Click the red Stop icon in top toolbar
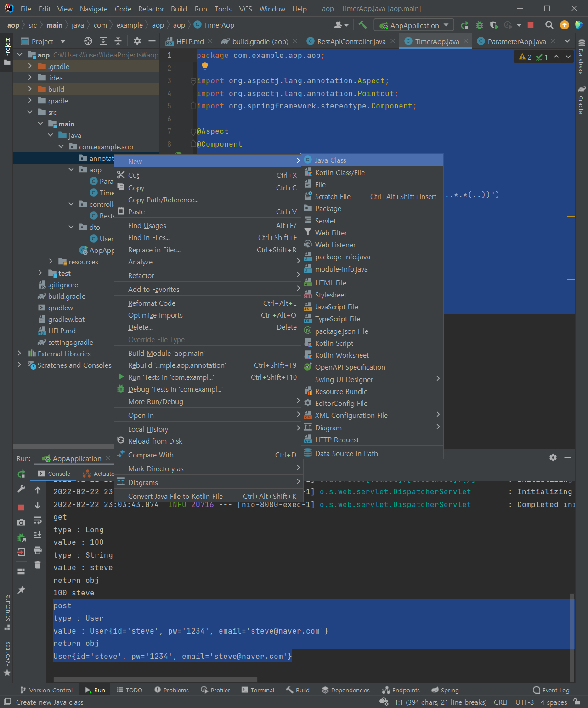Screen dimensions: 588x708 point(531,25)
